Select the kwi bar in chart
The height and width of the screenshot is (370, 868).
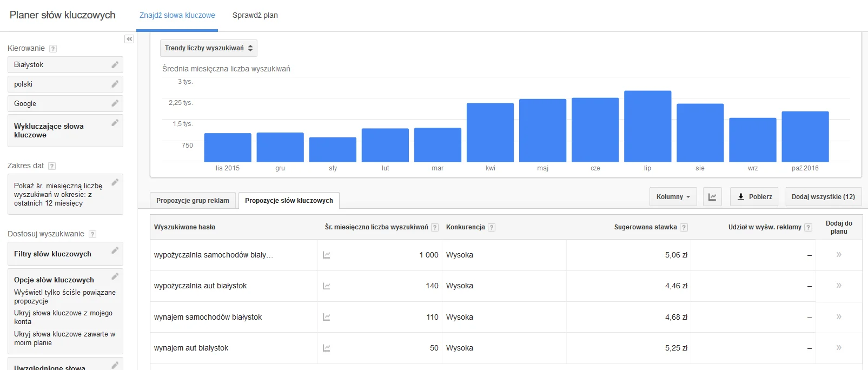(x=490, y=133)
